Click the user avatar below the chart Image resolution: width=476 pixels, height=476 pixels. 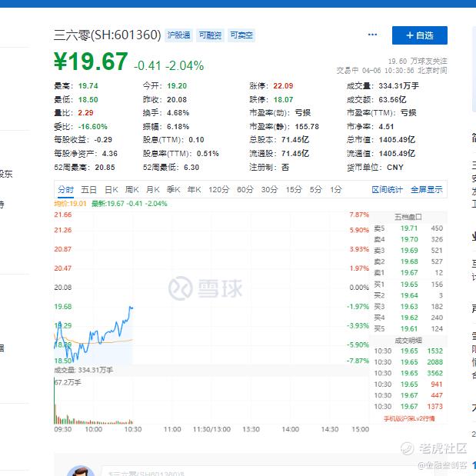coord(81,471)
